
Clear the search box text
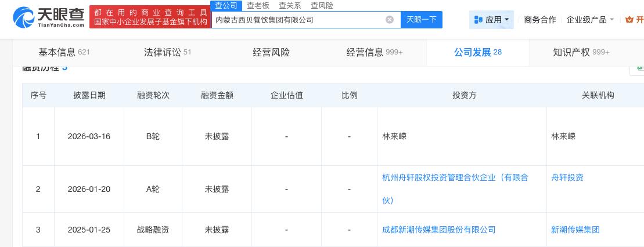[x=389, y=20]
